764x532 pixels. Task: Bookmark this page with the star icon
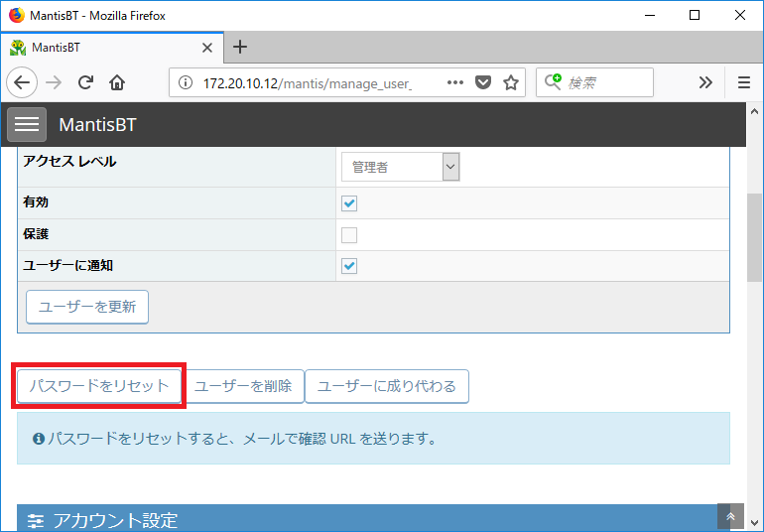(x=511, y=82)
